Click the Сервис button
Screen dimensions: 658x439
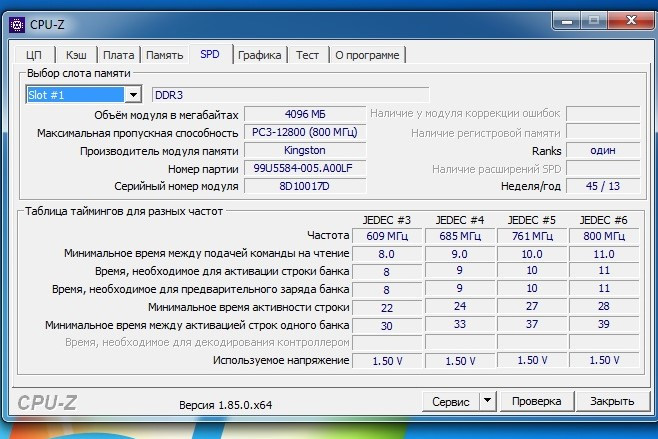451,402
